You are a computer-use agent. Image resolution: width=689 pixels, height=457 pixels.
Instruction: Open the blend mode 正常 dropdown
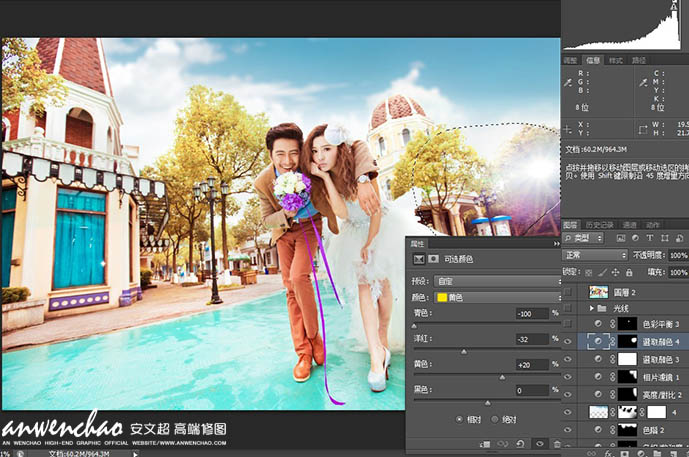(598, 255)
